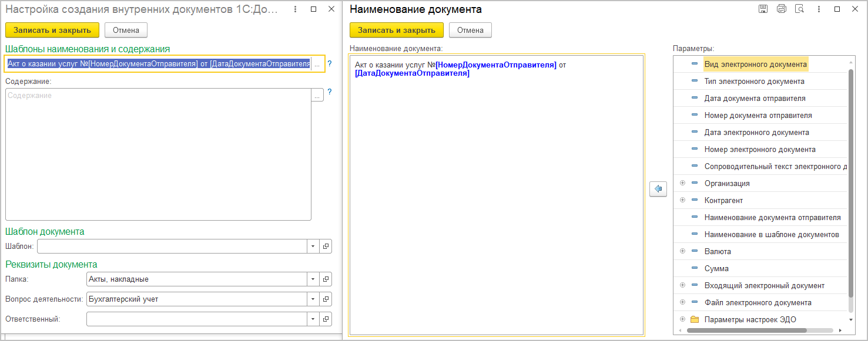Expand the Валюта parameter node
This screenshot has height=341, width=868.
682,251
